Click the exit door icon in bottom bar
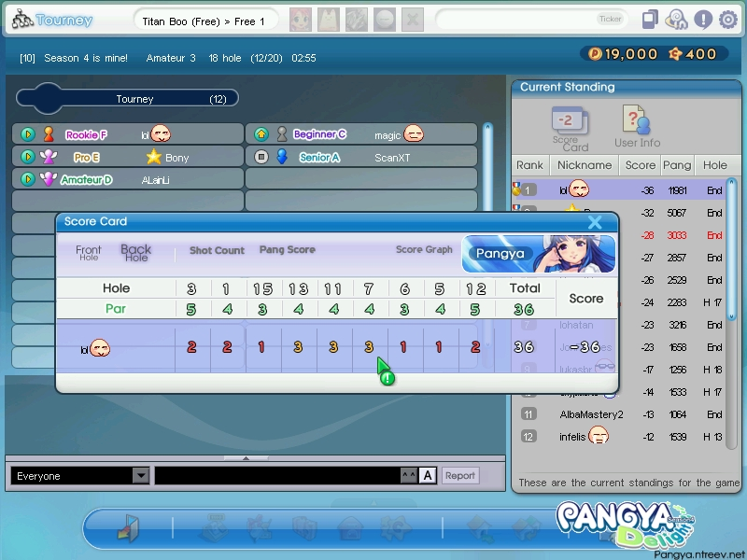The image size is (747, 560). click(129, 528)
